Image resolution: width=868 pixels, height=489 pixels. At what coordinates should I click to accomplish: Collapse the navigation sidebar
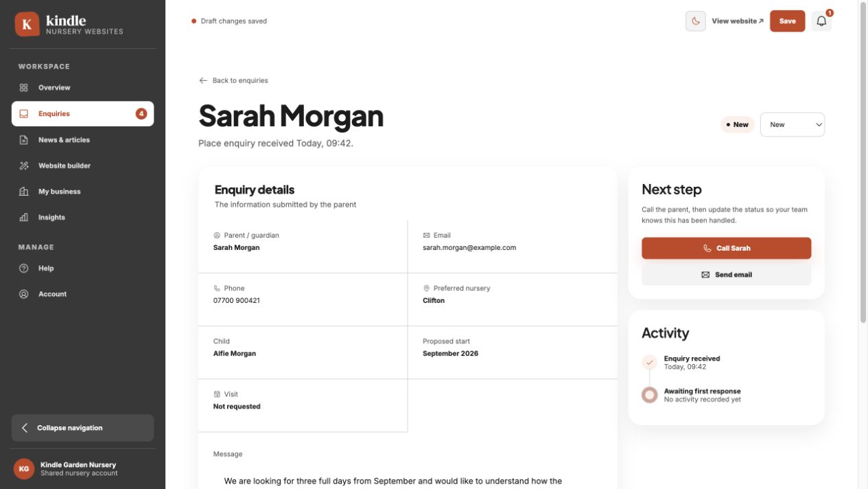pos(82,428)
